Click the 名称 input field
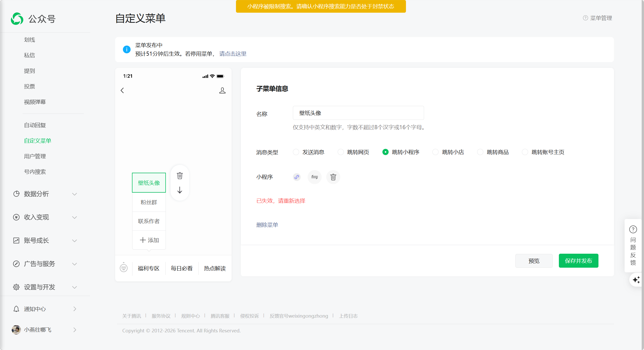 pos(358,113)
